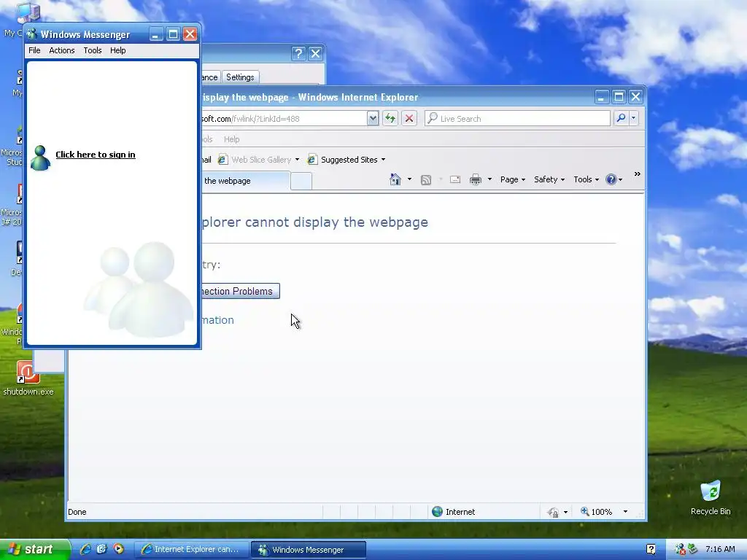This screenshot has width=747, height=560.
Task: Switch to the Settings tab in dialog
Action: tap(240, 77)
